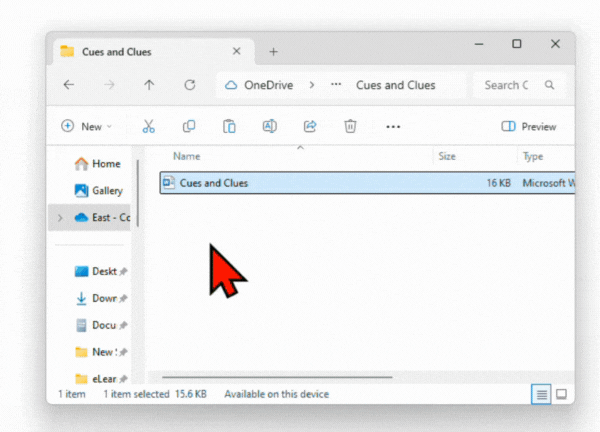This screenshot has height=432, width=600.
Task: Expand the East OneDrive tree node
Action: click(61, 218)
